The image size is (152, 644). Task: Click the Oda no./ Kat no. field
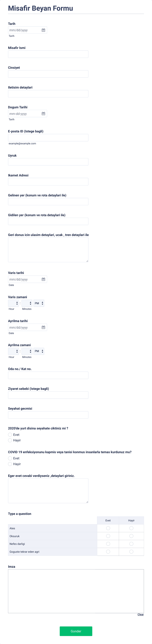coord(48,375)
